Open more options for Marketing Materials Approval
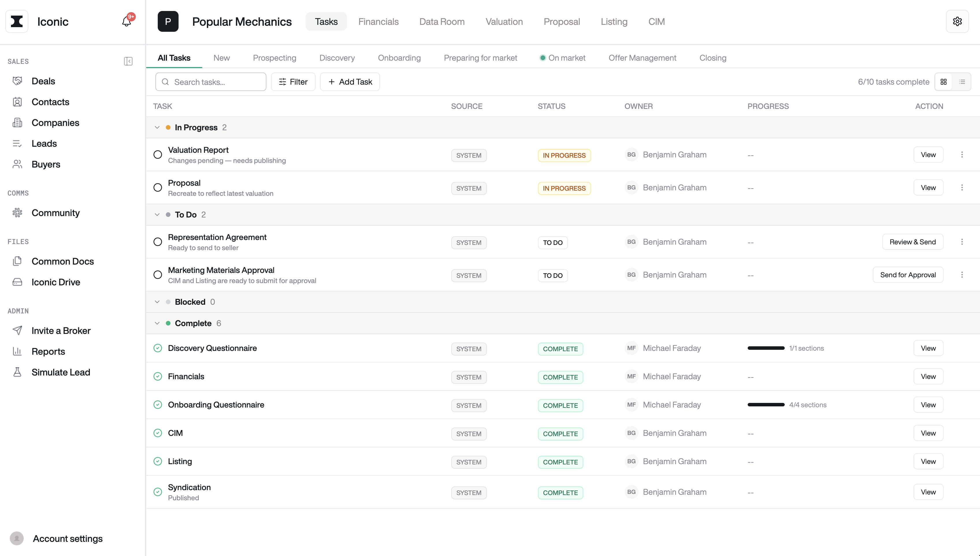Screen dimensions: 980x556 [962, 275]
